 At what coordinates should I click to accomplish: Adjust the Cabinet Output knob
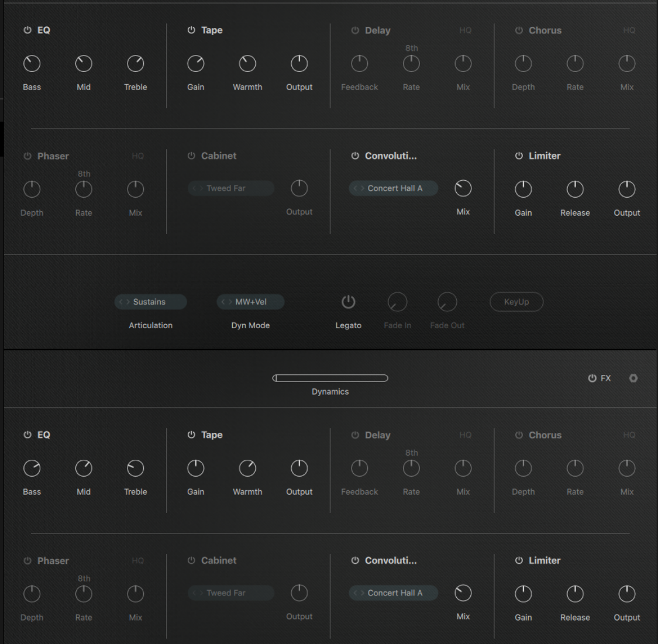click(x=299, y=188)
